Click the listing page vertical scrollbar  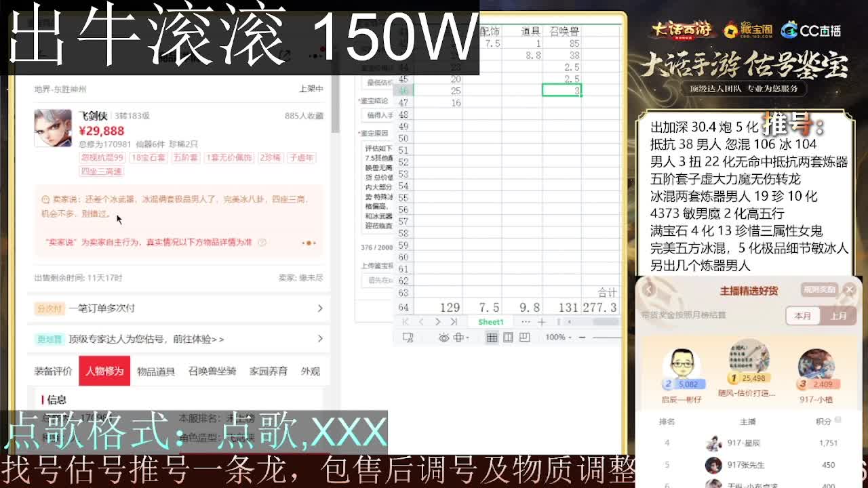point(335,103)
